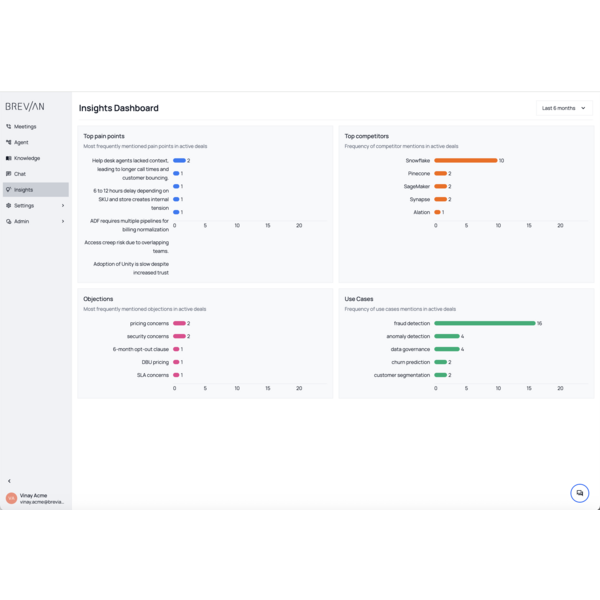Click the Vinay Acme user avatar
Image resolution: width=600 pixels, height=600 pixels.
(11, 498)
